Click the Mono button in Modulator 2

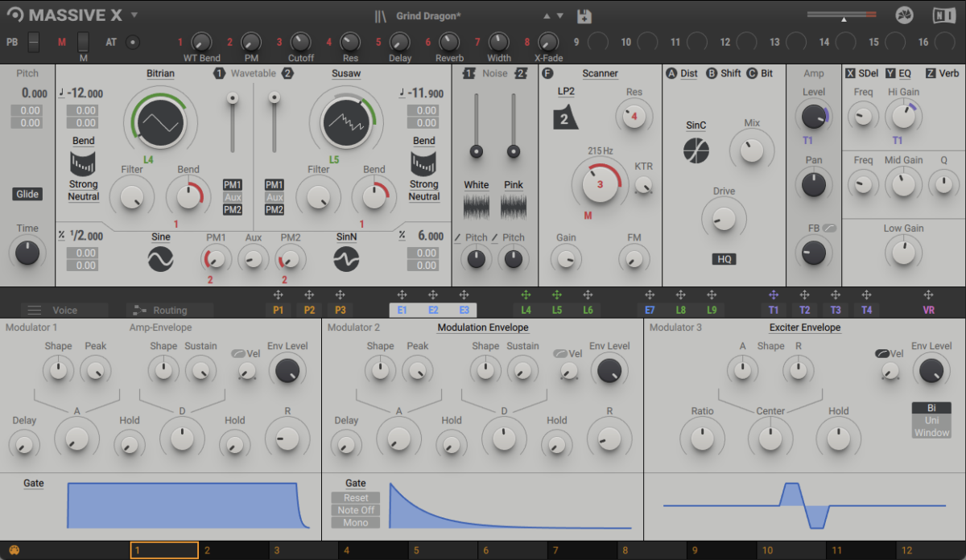pyautogui.click(x=356, y=523)
